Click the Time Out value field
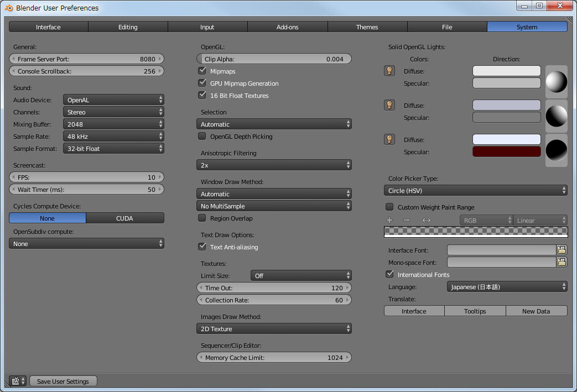The width and height of the screenshot is (577, 392). coord(274,288)
